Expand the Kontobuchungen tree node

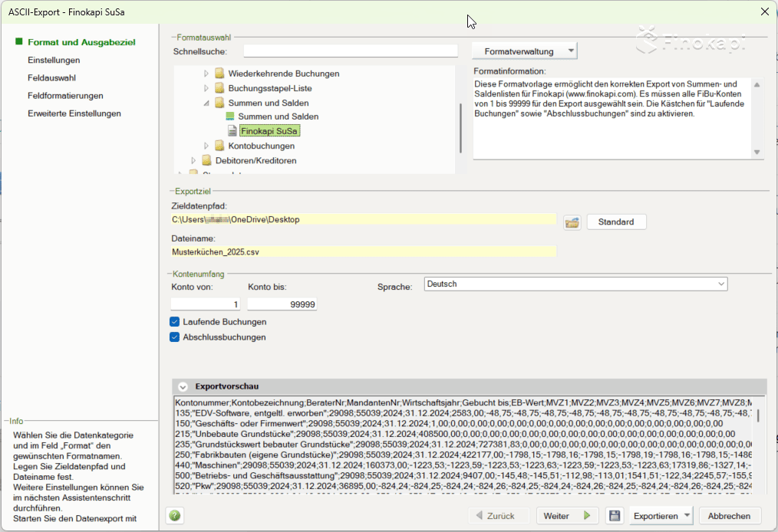click(x=206, y=146)
